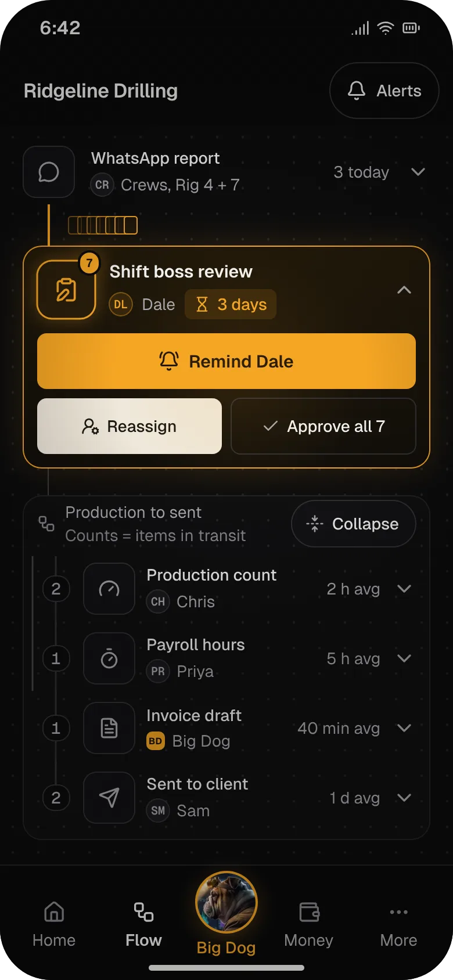
Task: Tap the 2 h avg value
Action: 353,589
